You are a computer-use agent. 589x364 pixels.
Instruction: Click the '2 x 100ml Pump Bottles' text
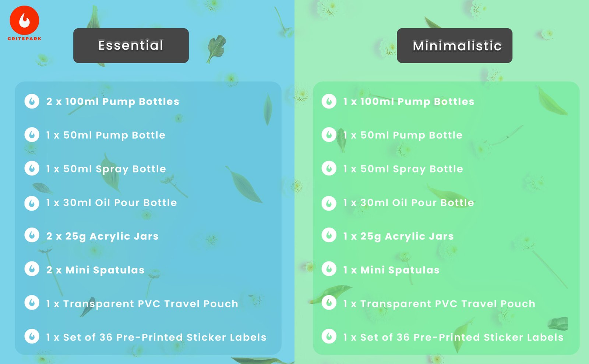(x=113, y=101)
